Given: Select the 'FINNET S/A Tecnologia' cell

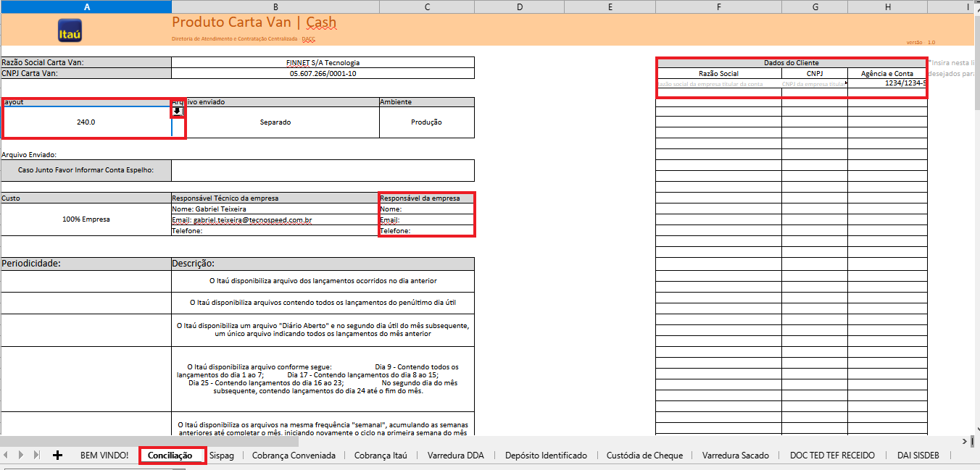Looking at the screenshot, I should tap(323, 62).
